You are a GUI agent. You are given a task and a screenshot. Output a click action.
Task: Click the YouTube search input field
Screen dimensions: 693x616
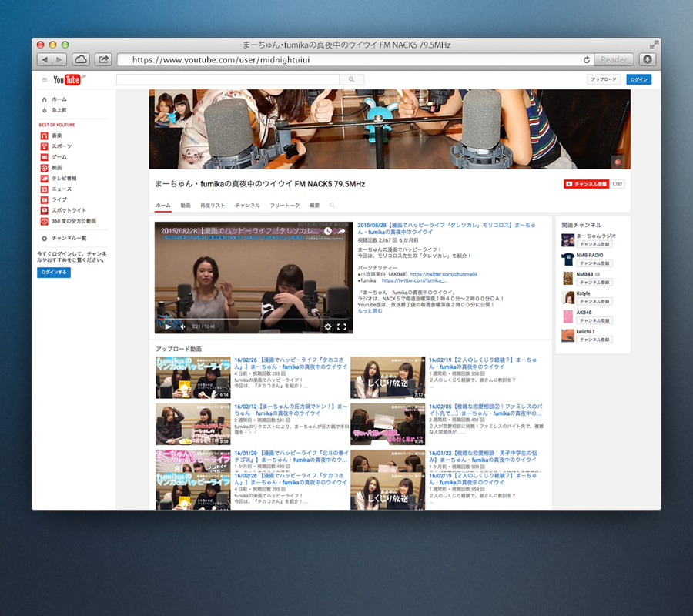(228, 79)
